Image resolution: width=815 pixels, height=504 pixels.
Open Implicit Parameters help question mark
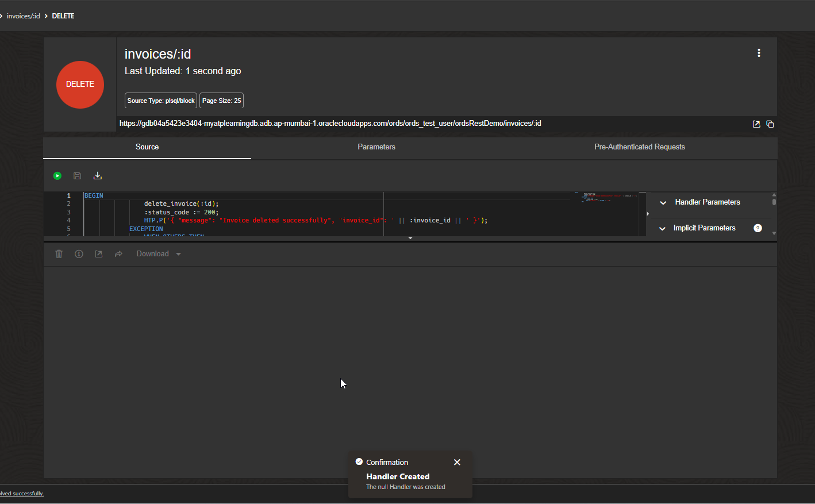(x=758, y=228)
